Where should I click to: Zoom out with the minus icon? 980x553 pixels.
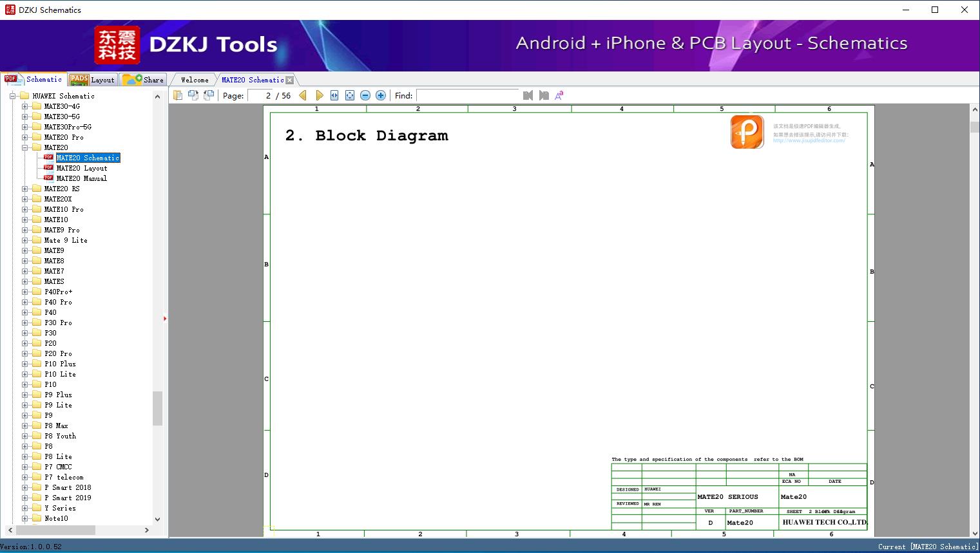(x=365, y=95)
